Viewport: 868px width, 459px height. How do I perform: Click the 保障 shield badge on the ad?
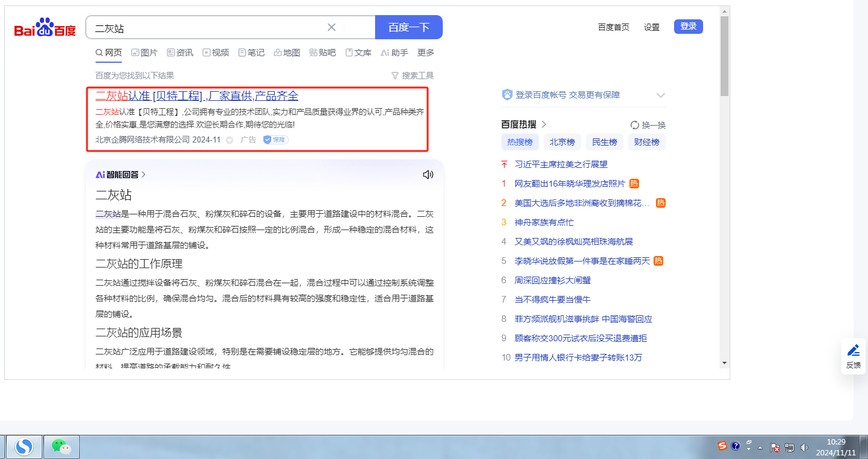point(275,140)
